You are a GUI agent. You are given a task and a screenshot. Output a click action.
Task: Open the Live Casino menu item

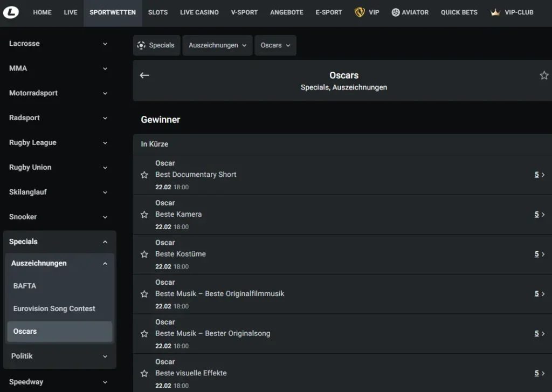click(x=199, y=12)
